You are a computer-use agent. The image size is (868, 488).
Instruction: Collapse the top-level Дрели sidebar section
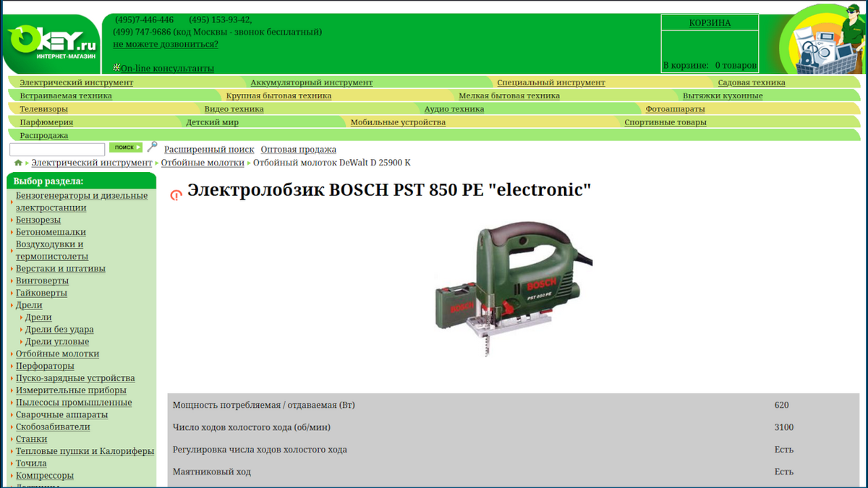click(29, 305)
